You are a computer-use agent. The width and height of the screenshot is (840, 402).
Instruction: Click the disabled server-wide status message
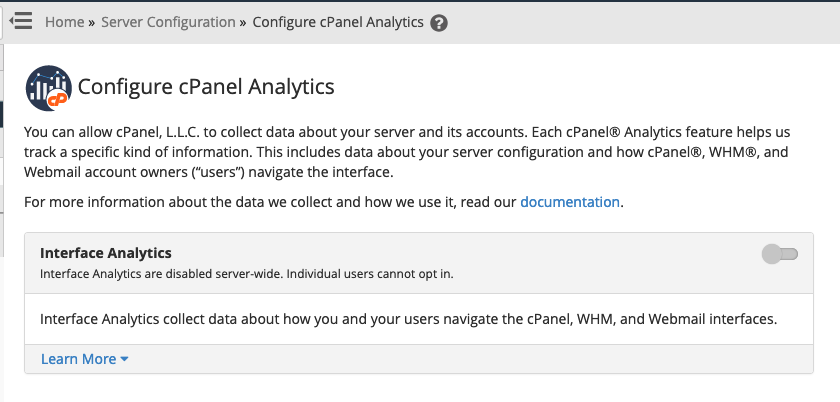coord(246,273)
